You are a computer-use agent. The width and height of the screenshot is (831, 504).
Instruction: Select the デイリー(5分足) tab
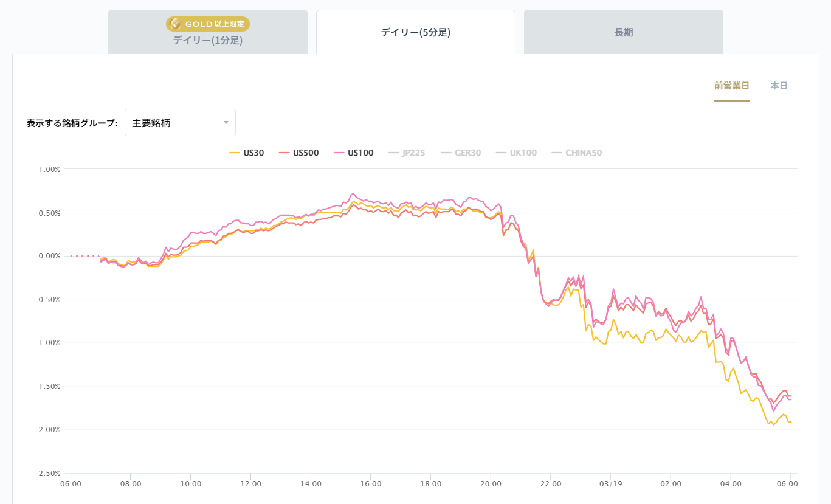tap(416, 33)
